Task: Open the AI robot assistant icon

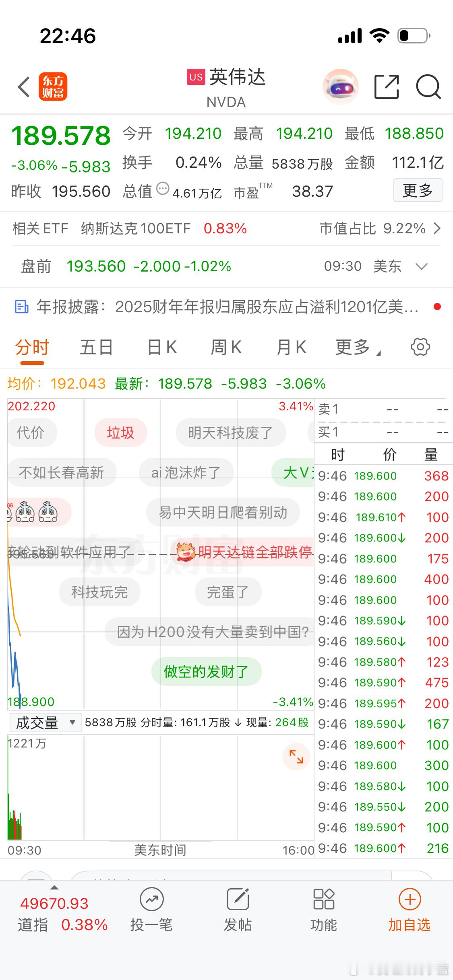Action: pyautogui.click(x=341, y=86)
